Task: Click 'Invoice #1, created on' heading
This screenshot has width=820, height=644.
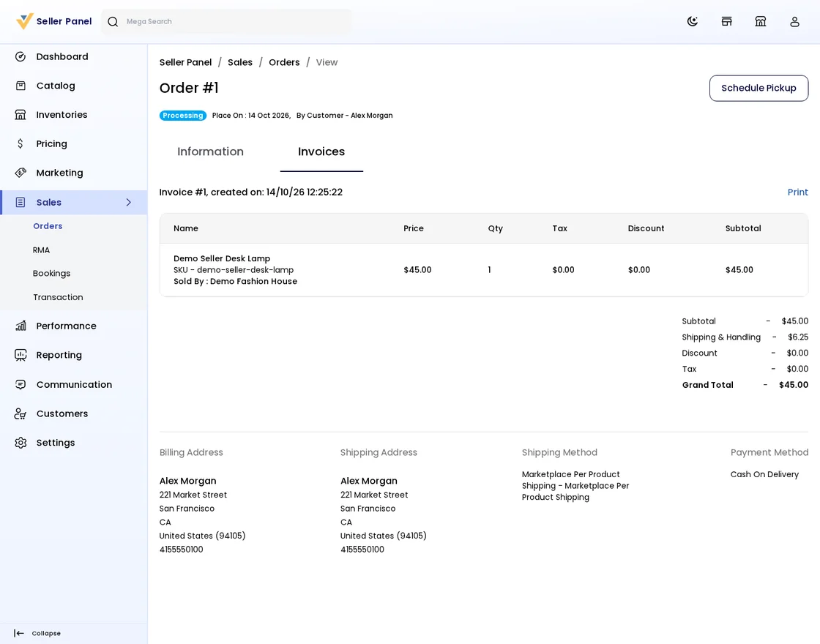Action: 251,192
